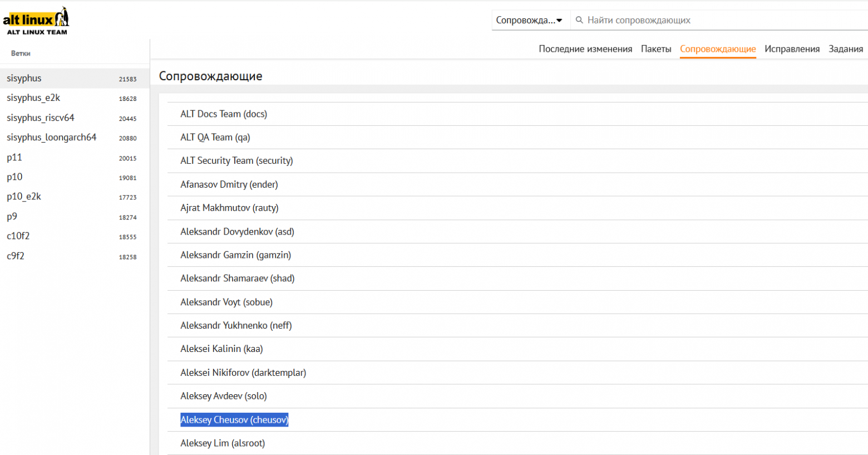Open the Задания tab

pyautogui.click(x=846, y=49)
